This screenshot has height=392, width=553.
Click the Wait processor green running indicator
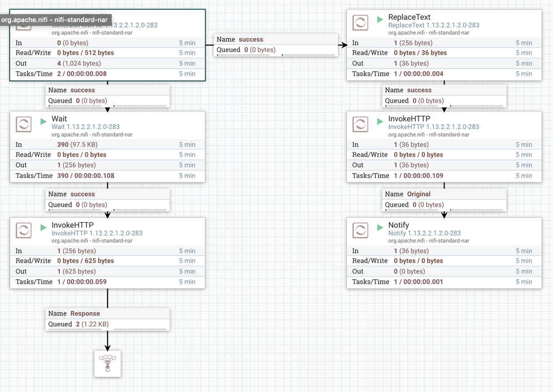pos(43,122)
